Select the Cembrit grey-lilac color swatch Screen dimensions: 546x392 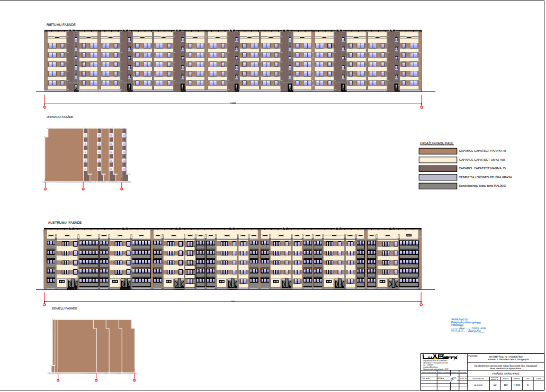437,177
